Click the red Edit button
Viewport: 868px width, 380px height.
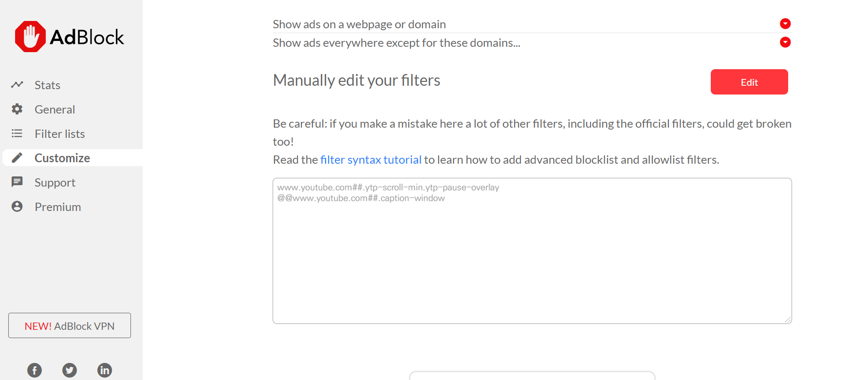(x=749, y=82)
